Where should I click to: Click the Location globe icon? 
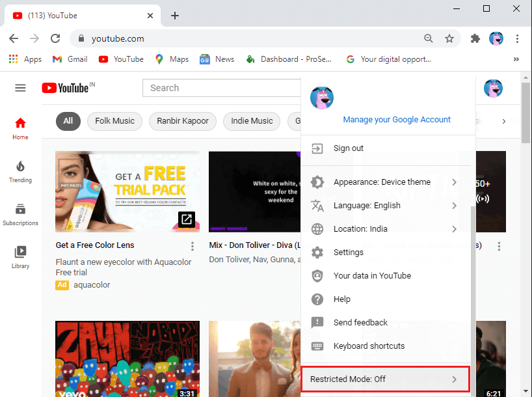pos(317,229)
